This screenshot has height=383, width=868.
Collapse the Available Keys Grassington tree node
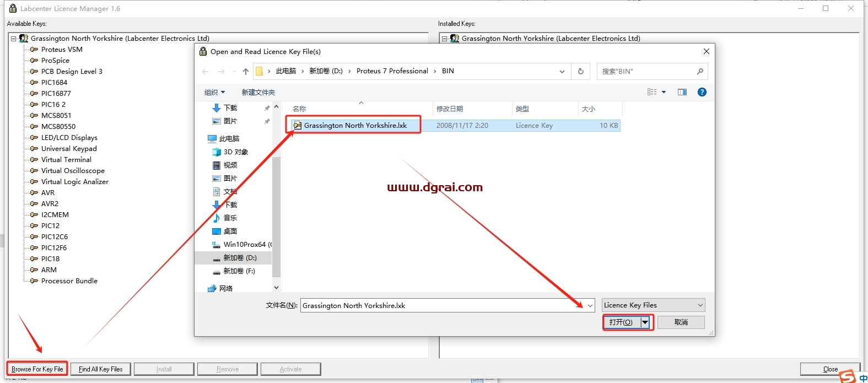pos(14,39)
